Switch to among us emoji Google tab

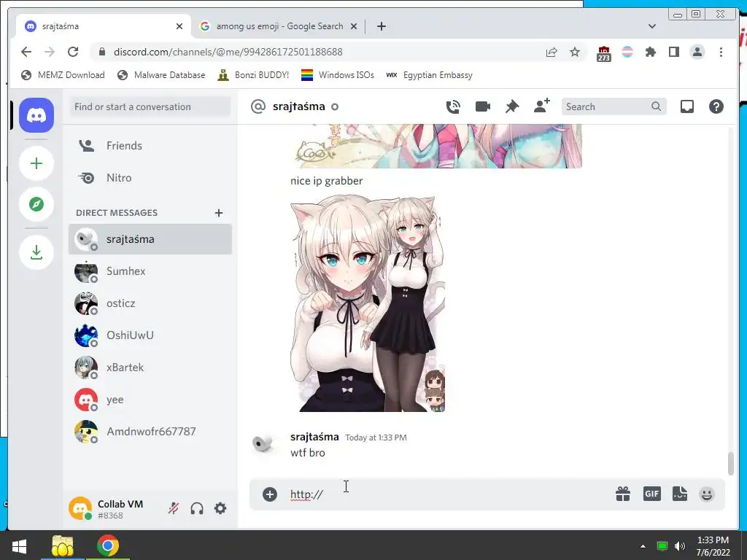[279, 26]
